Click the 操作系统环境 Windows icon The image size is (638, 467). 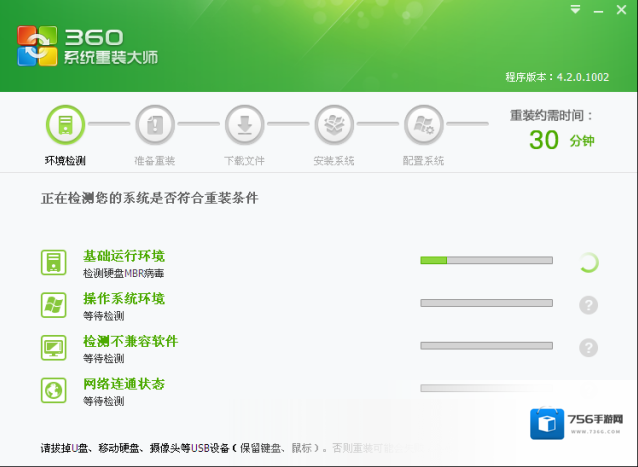[53, 305]
